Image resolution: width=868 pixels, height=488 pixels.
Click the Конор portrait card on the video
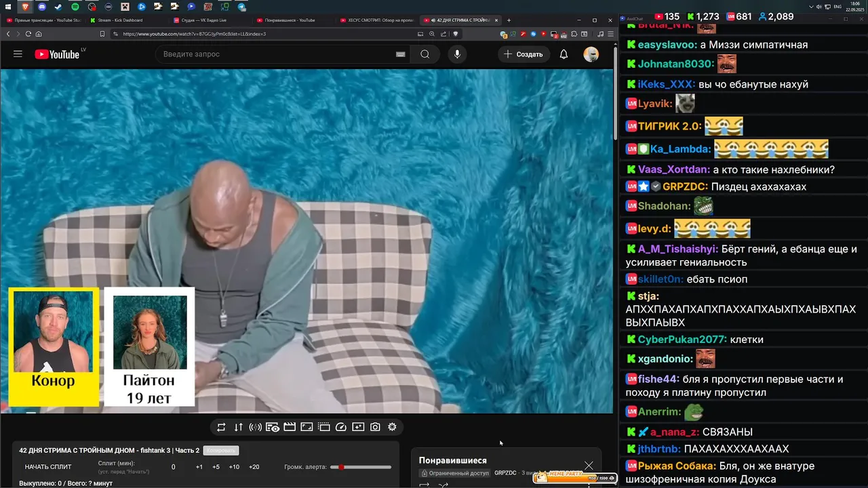tap(54, 347)
